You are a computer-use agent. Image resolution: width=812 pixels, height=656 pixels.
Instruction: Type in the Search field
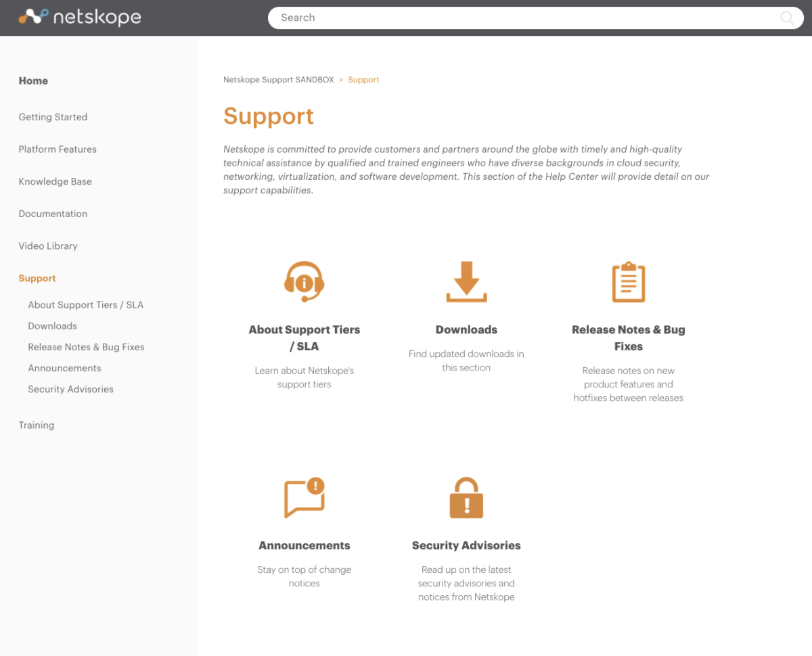(x=528, y=18)
